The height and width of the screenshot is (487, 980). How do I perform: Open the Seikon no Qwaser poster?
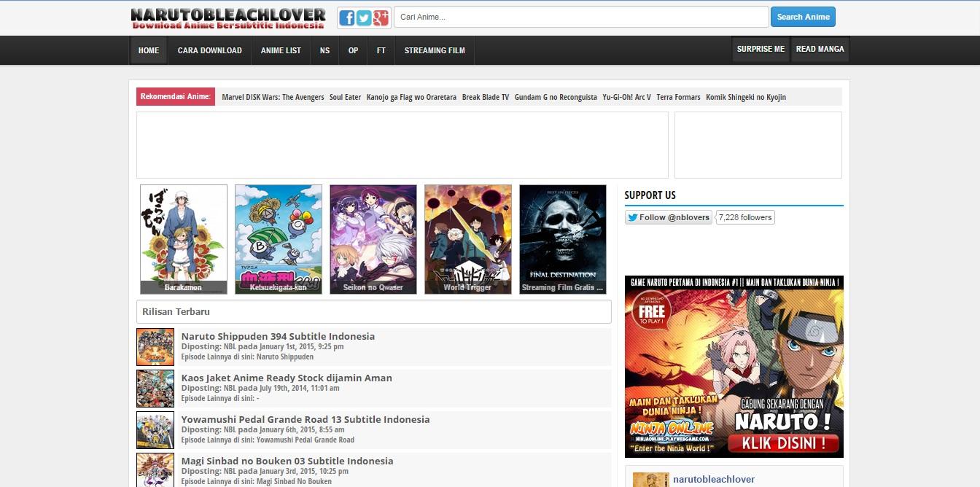tap(373, 239)
